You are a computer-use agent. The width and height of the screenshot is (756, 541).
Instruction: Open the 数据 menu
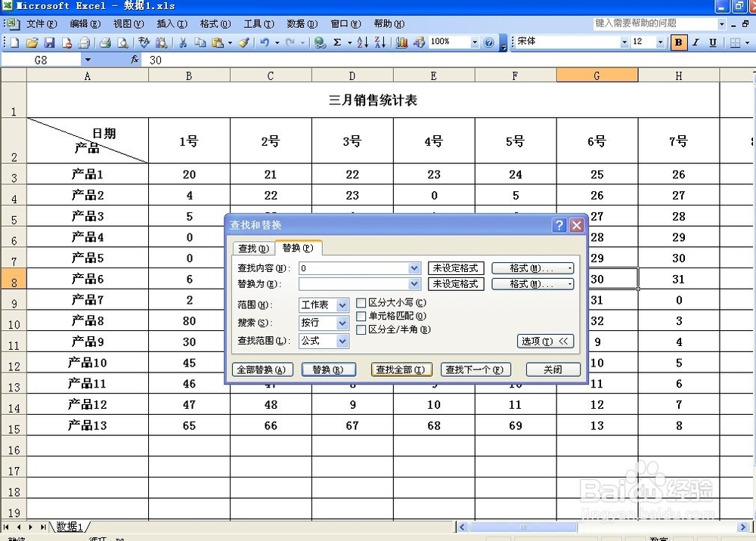[x=302, y=23]
